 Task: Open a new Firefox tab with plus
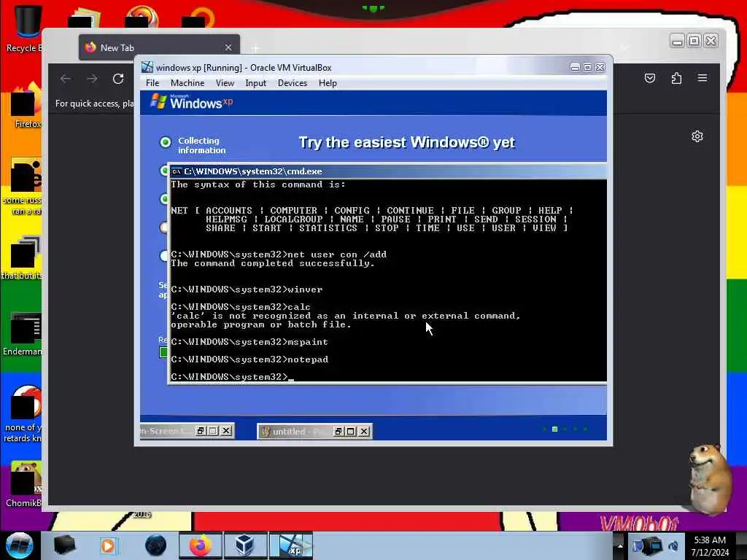point(255,48)
